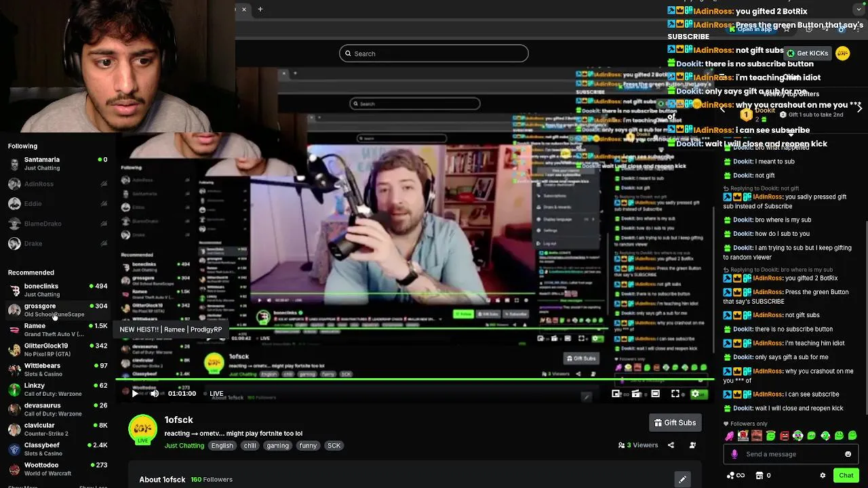
Task: Open player settings green gear icon
Action: click(695, 393)
